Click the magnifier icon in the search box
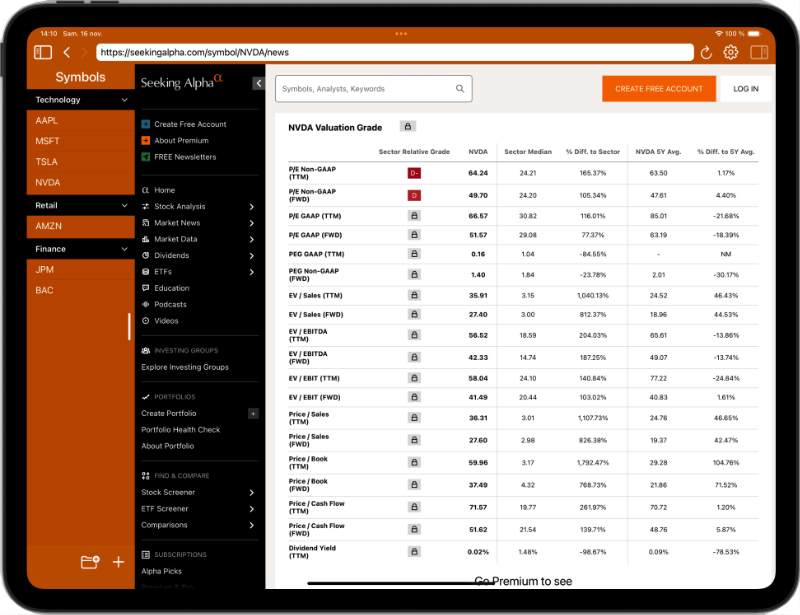Image resolution: width=800 pixels, height=615 pixels. 460,89
